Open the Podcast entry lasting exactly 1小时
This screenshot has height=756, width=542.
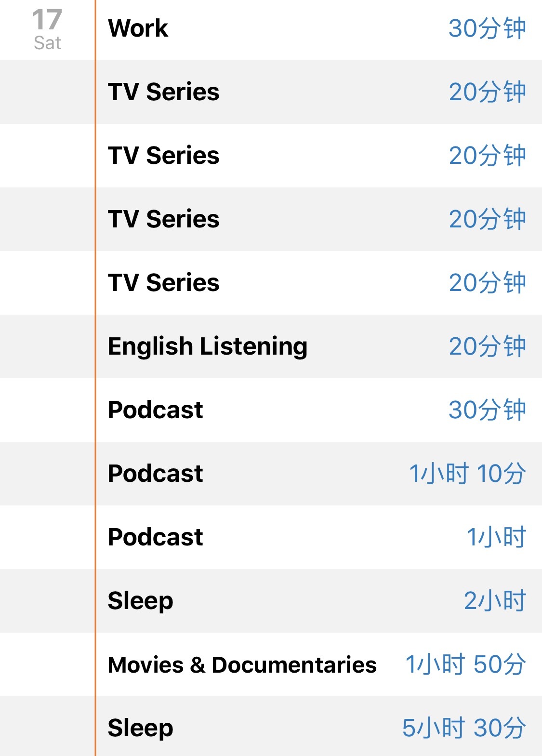point(319,537)
